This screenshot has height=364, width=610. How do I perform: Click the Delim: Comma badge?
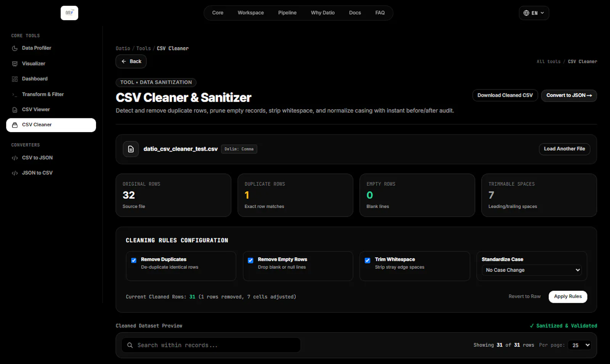point(239,149)
